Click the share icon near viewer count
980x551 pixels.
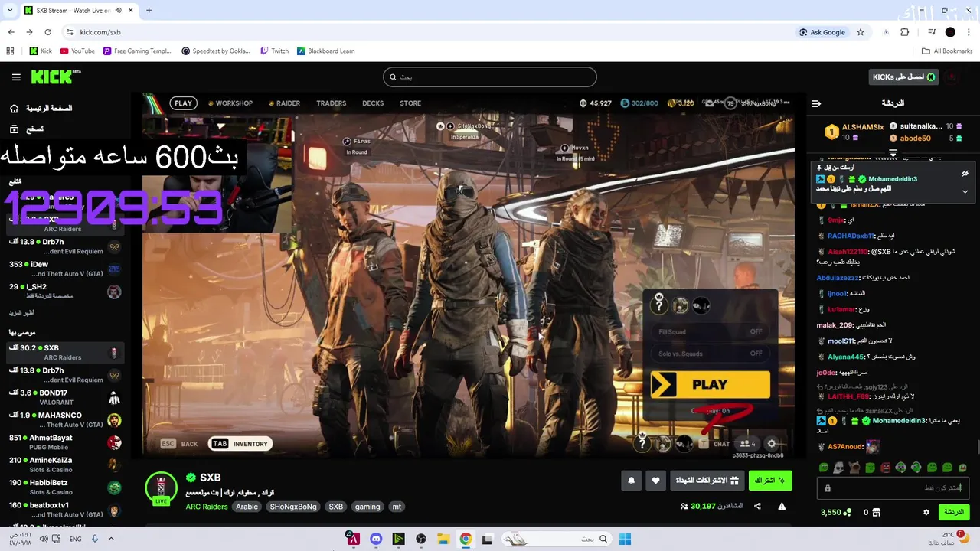pyautogui.click(x=757, y=506)
